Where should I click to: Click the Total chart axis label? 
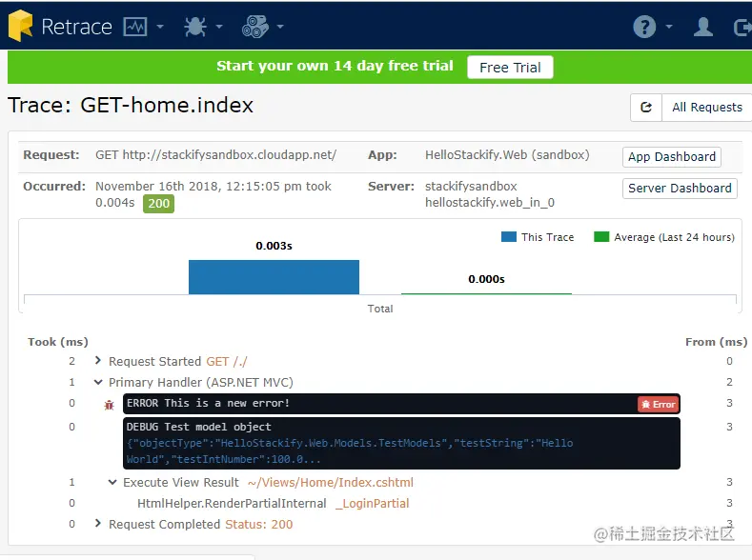[380, 309]
